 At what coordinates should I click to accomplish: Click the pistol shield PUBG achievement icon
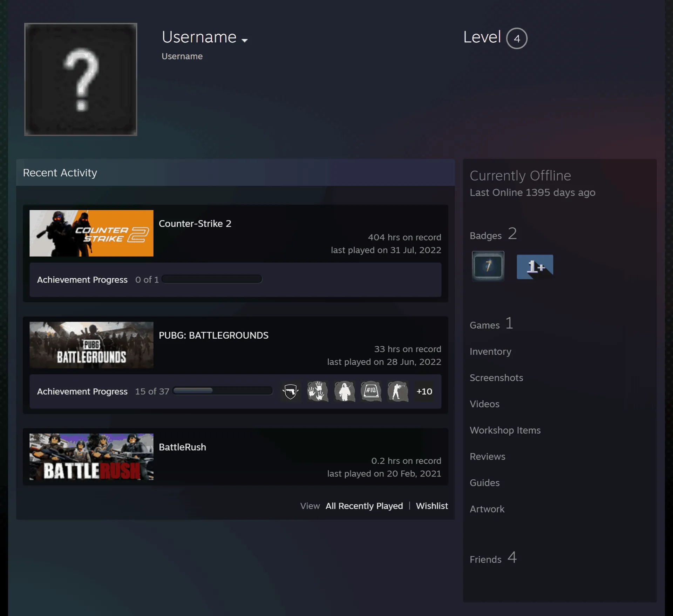pyautogui.click(x=291, y=391)
